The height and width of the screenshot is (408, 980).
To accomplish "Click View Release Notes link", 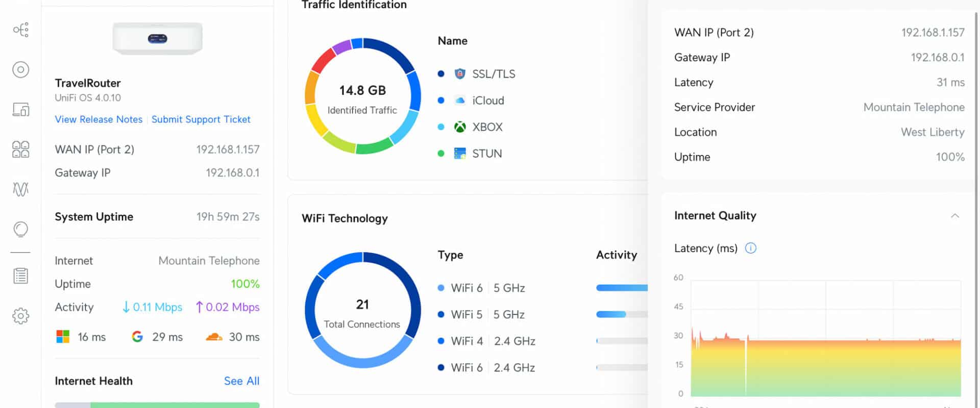I will pos(99,119).
